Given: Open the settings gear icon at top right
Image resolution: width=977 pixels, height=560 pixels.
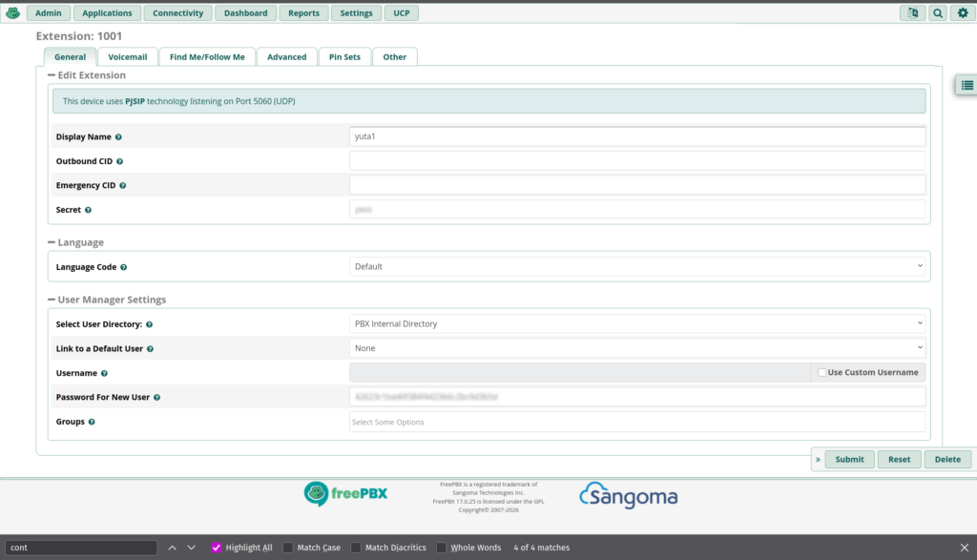Looking at the screenshot, I should (963, 13).
